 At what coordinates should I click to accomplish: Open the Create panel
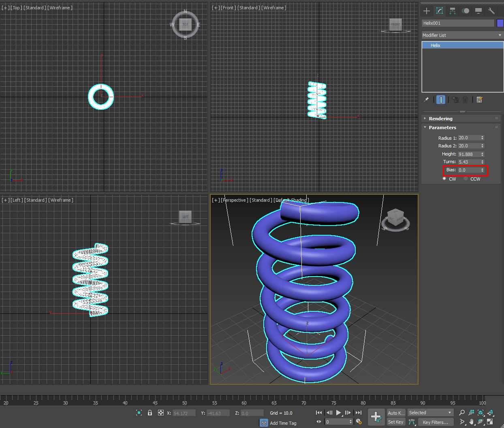coord(426,11)
